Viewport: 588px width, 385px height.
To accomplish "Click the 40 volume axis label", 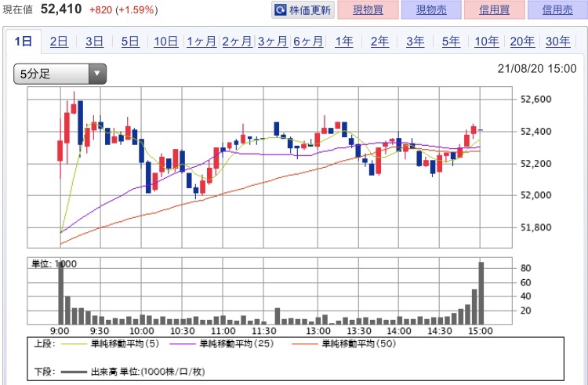I will click(x=526, y=296).
